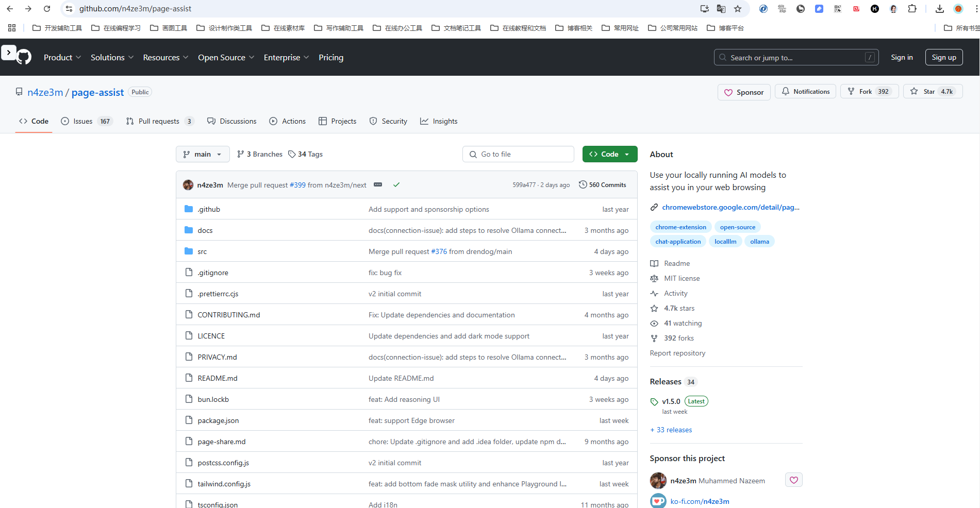Open the README.md file
Image resolution: width=980 pixels, height=508 pixels.
[x=218, y=378]
